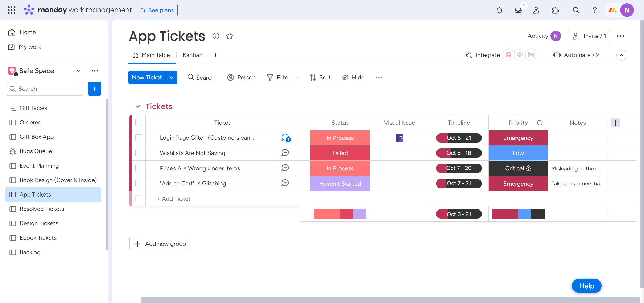Expand Safe Space workspace dropdown
644x303 pixels.
[x=78, y=71]
